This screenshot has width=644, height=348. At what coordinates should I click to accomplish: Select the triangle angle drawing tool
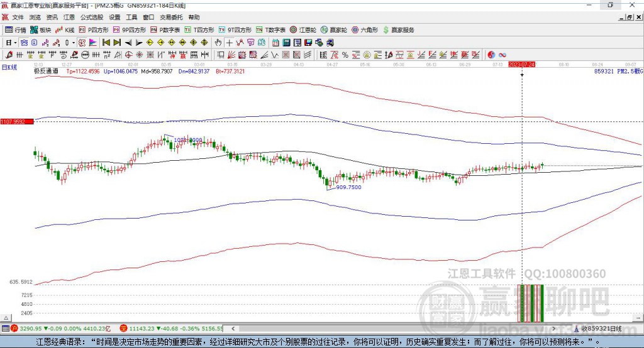[x=118, y=55]
